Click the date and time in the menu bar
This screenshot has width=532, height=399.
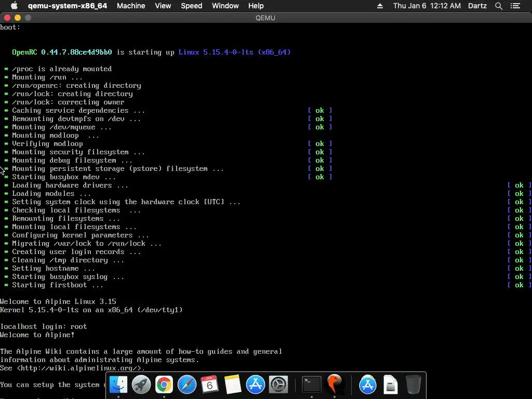coord(427,6)
